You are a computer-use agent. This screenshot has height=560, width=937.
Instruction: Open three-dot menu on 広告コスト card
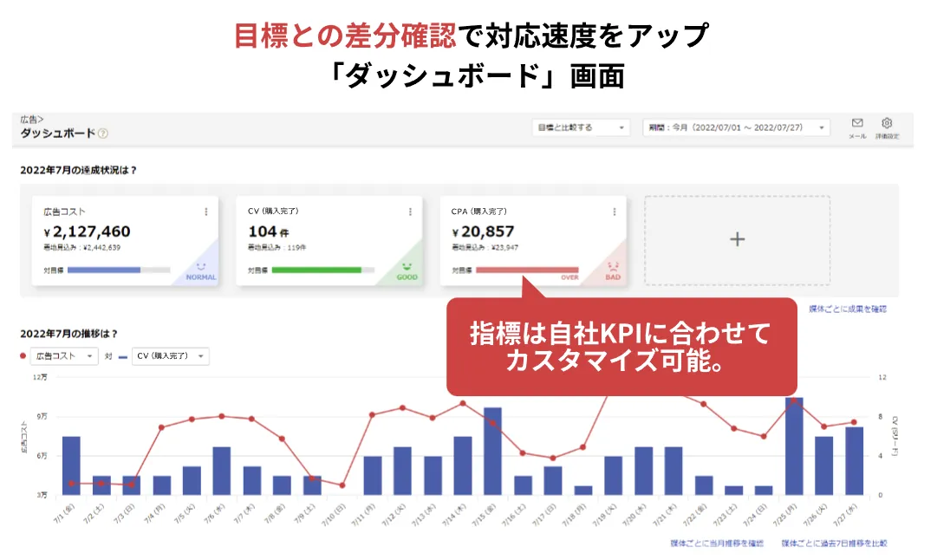206,212
